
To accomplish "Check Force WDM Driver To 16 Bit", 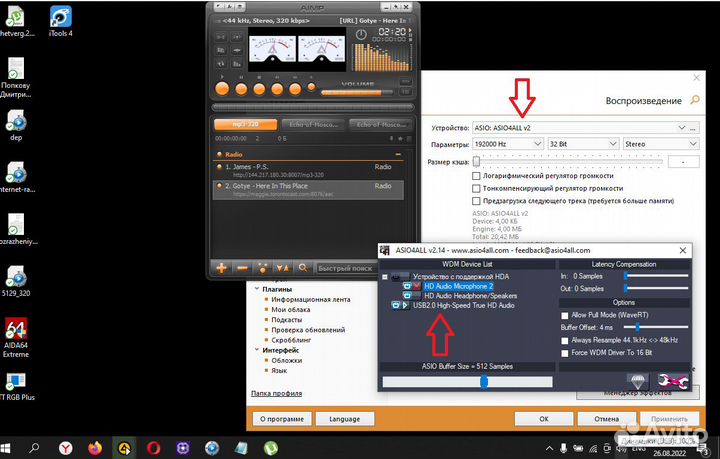I will [565, 353].
